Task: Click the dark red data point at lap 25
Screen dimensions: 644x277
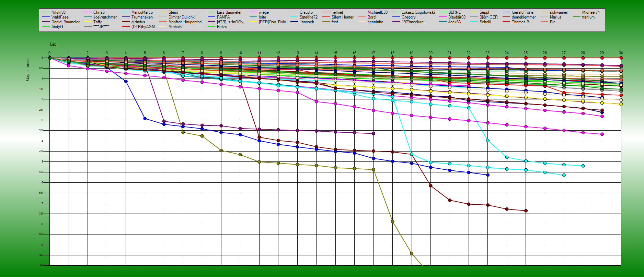Action: click(526, 211)
